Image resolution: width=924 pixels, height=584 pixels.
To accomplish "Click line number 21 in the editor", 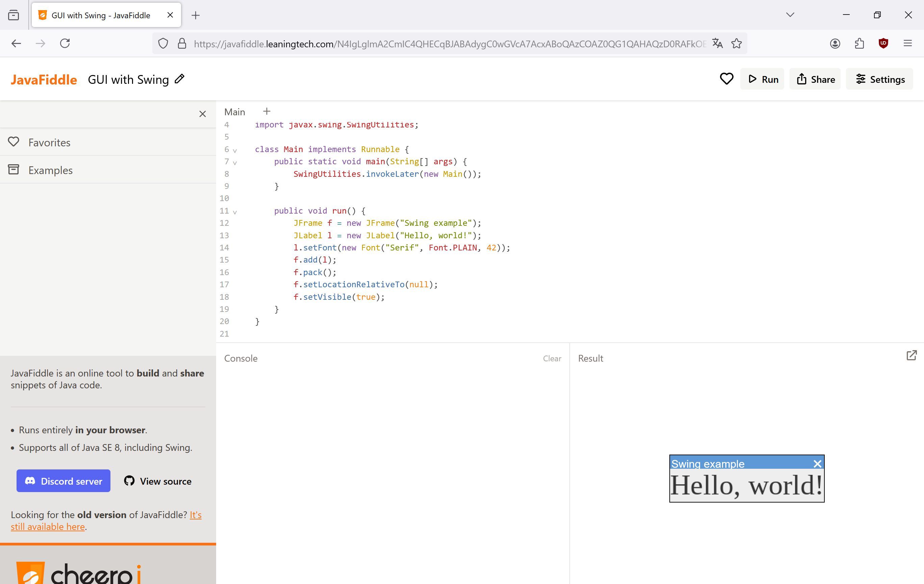I will tap(224, 334).
